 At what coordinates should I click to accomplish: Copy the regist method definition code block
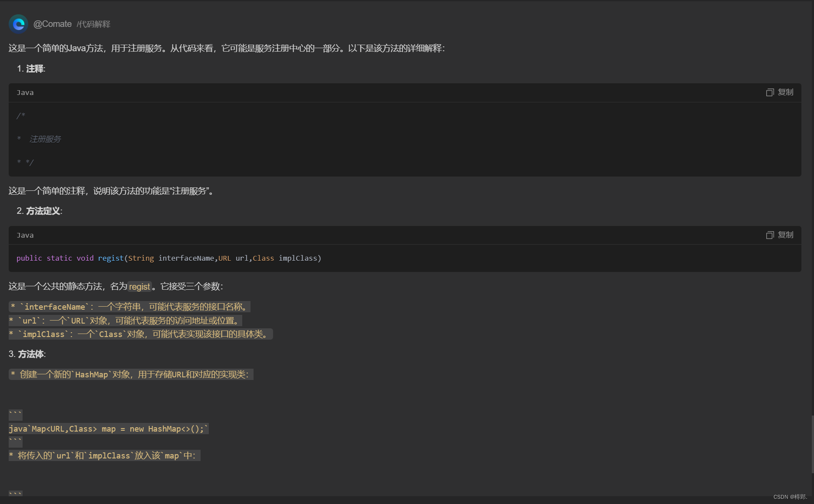pos(780,235)
